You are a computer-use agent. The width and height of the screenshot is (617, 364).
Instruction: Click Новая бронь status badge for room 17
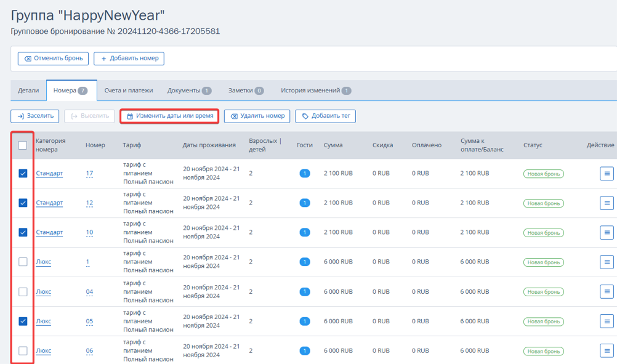[544, 174]
